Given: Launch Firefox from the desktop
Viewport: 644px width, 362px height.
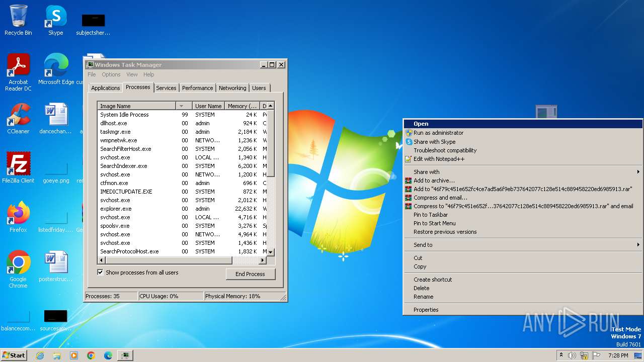Looking at the screenshot, I should coord(18,217).
